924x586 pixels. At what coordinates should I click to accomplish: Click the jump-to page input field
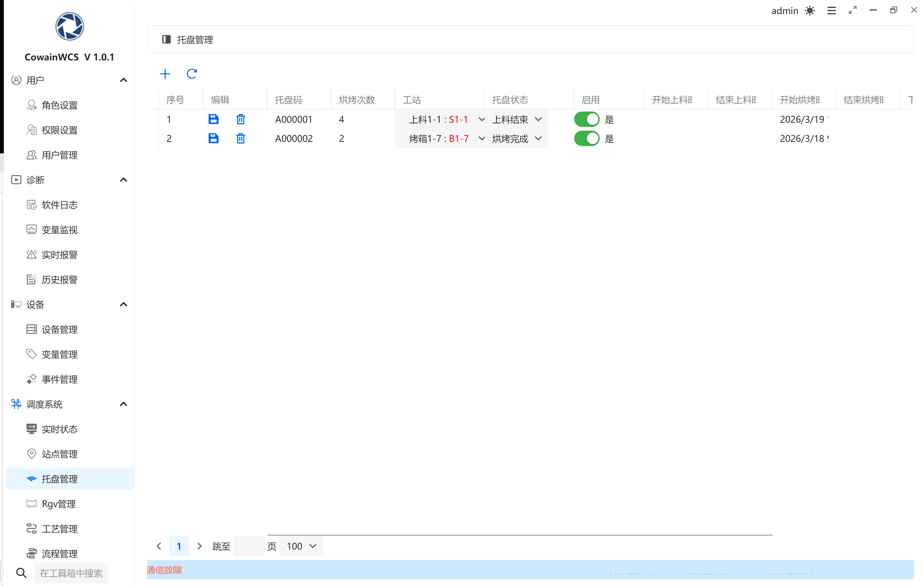click(x=248, y=546)
